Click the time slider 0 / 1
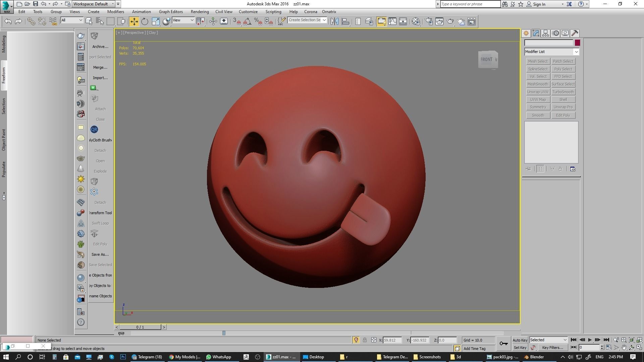The height and width of the screenshot is (362, 644). 140,327
